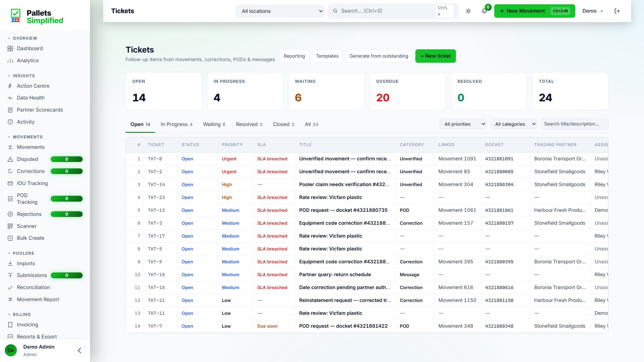This screenshot has width=644, height=362.
Task: Open the Demo user menu
Action: (593, 11)
